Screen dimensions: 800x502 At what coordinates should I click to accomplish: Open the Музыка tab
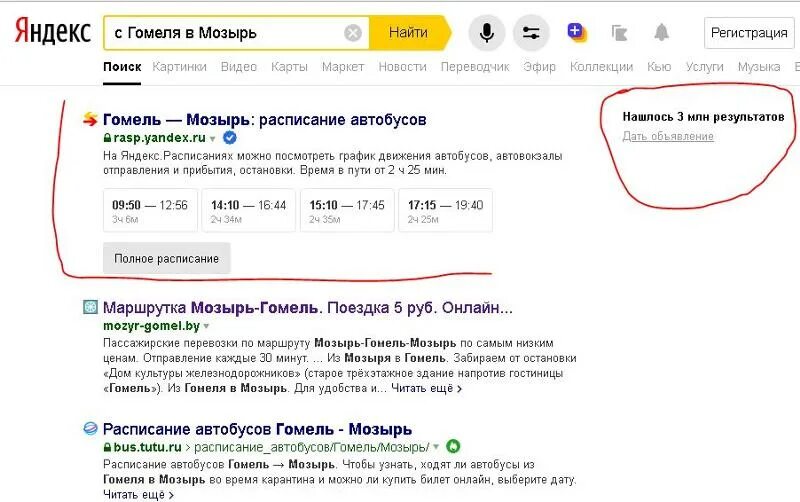(x=759, y=67)
